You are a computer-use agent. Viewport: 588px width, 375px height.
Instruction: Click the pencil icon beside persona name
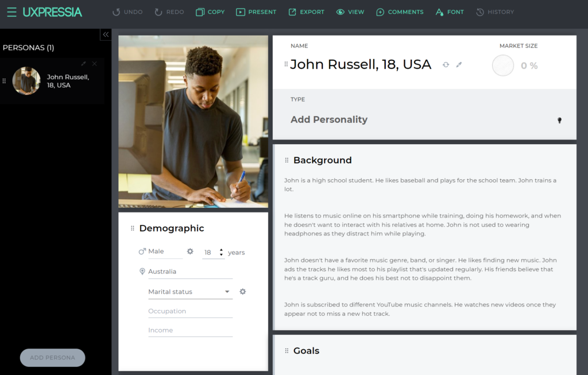(x=459, y=65)
